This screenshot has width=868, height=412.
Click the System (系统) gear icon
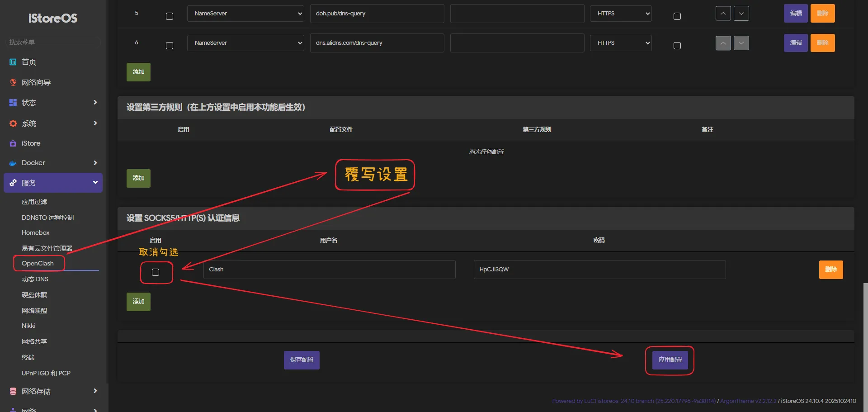(13, 123)
